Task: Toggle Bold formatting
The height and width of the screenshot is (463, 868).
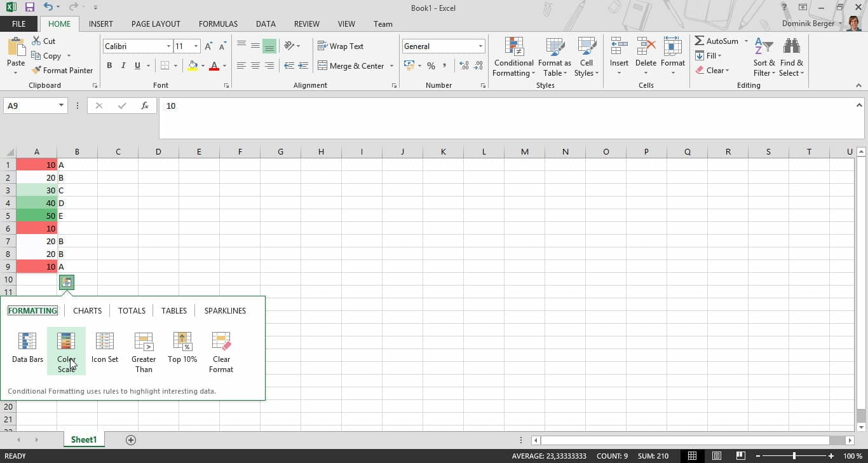Action: tap(109, 66)
